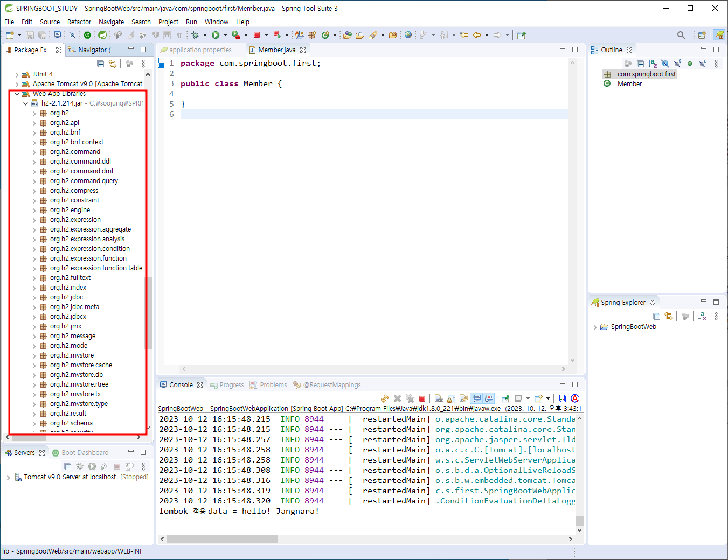Click the Open Perspective icon
Image resolution: width=728 pixels, height=560 pixels.
(702, 35)
